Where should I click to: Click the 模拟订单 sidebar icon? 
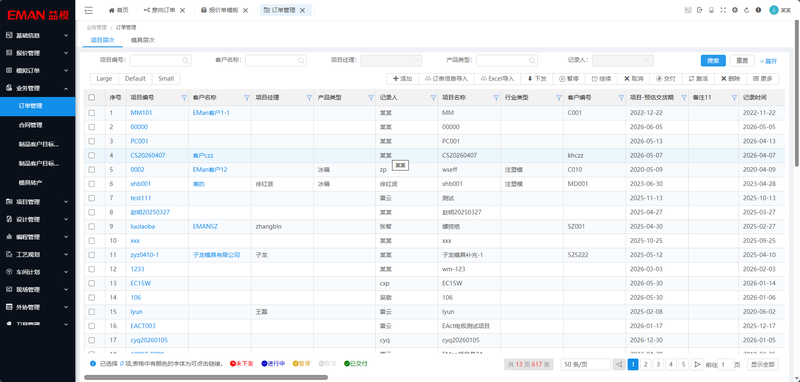click(9, 70)
